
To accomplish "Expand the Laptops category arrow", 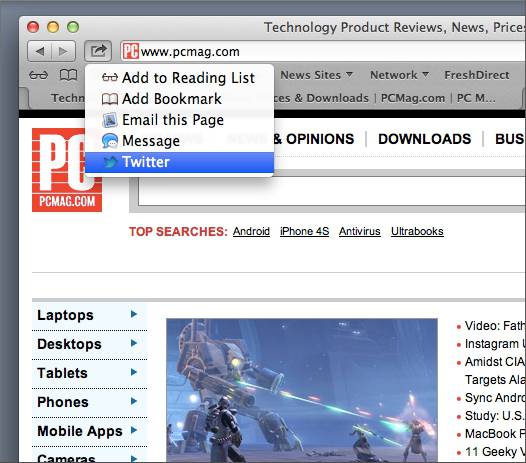I will point(134,314).
